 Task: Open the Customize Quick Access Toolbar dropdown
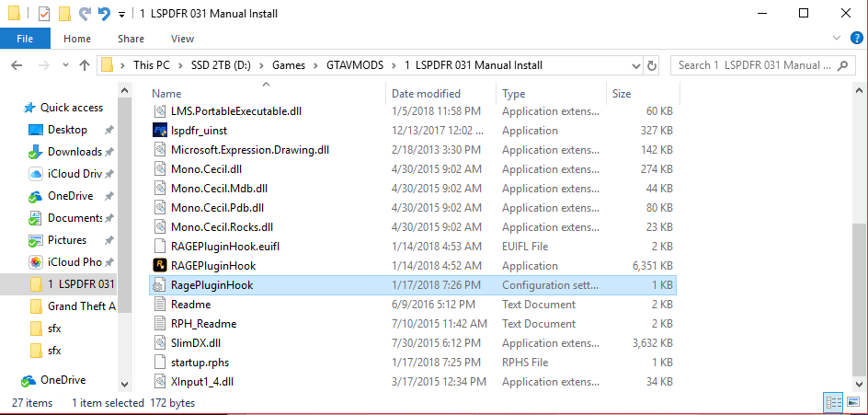122,15
